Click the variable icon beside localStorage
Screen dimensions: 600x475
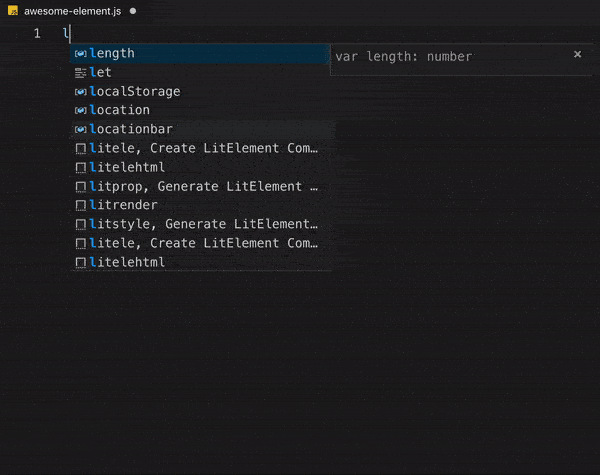81,92
